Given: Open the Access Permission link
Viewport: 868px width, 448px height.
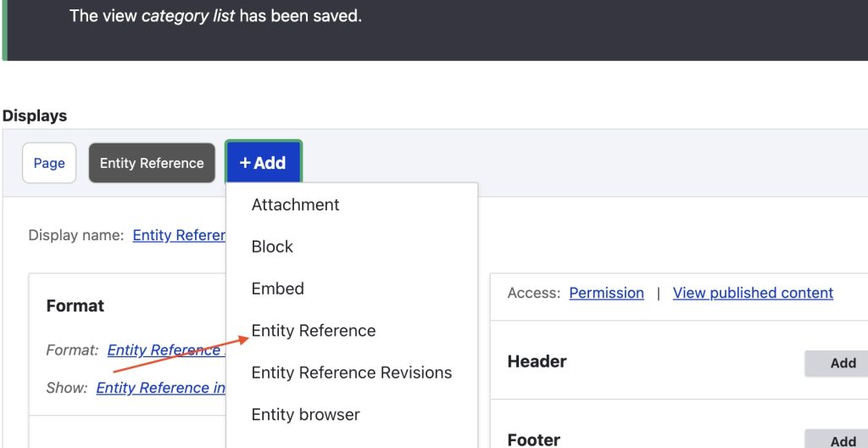Looking at the screenshot, I should tap(606, 293).
